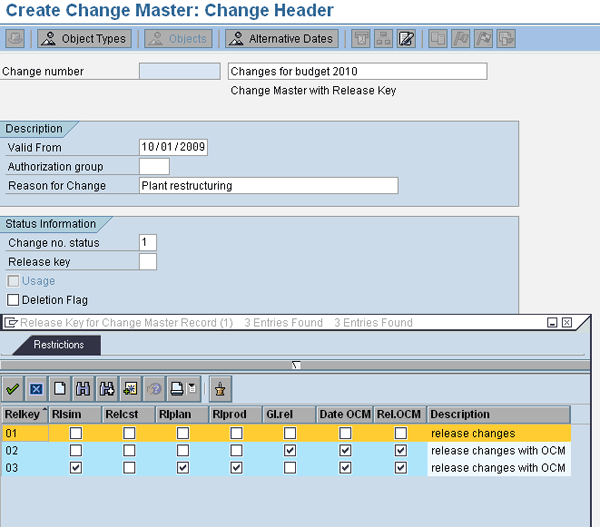
Task: Click the personal value list icon
Action: pyautogui.click(x=220, y=388)
